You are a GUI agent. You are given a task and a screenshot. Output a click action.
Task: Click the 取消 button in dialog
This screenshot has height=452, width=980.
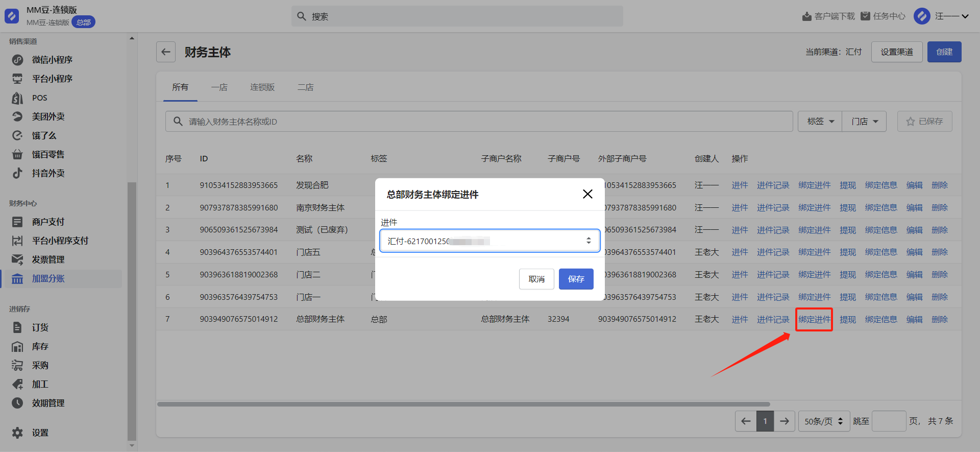click(536, 279)
